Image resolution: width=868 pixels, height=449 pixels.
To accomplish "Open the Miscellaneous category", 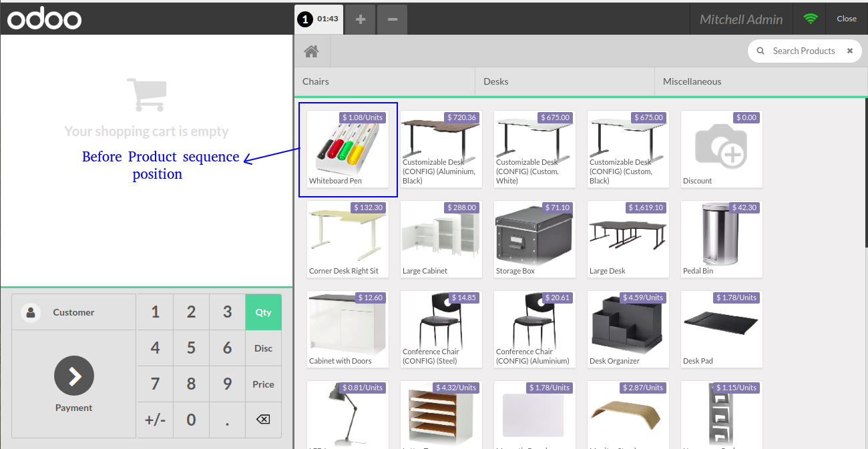I will pos(760,81).
